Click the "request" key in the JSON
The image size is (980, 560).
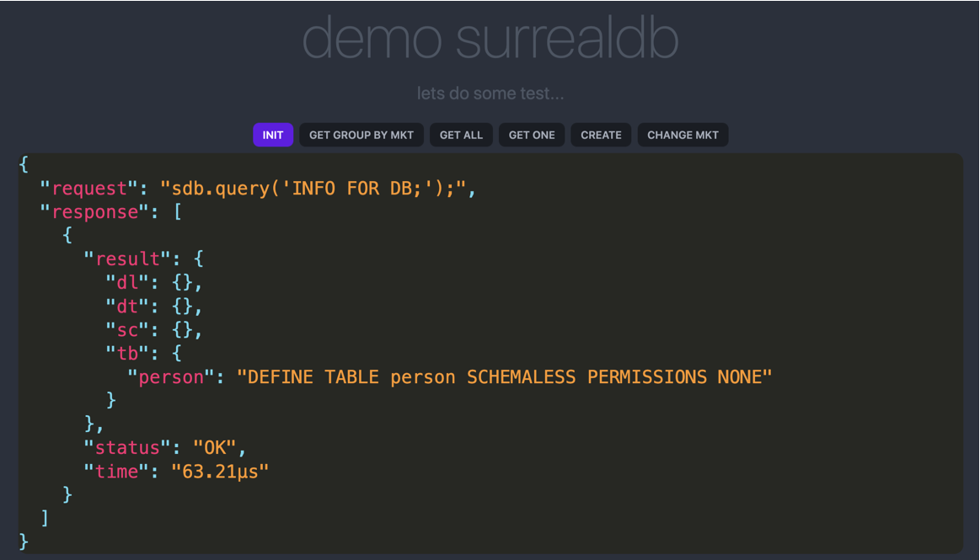tap(88, 189)
